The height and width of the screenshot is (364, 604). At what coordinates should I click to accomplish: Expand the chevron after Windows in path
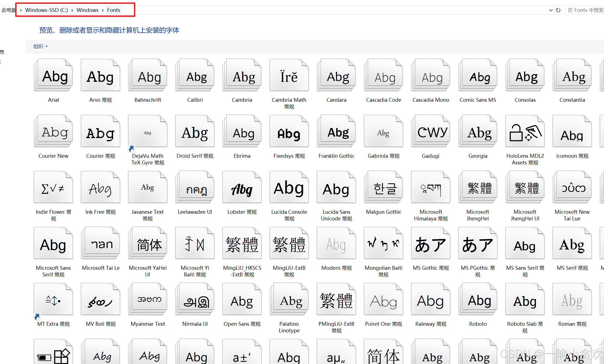103,10
